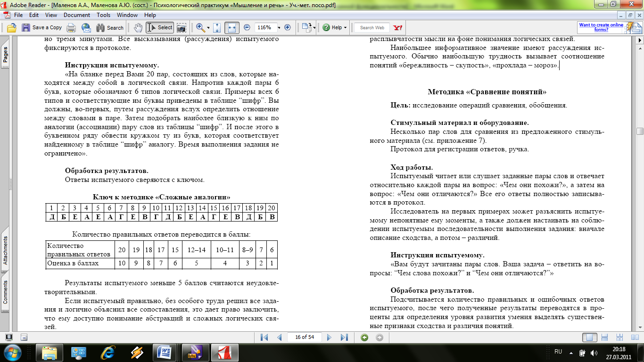Open Search with the binoculars button
Image resolution: width=644 pixels, height=362 pixels.
click(x=109, y=28)
